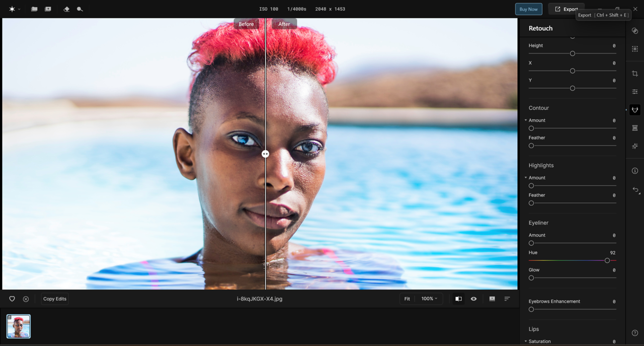This screenshot has width=644, height=346.
Task: Click the ISO 100 text
Action: pyautogui.click(x=269, y=9)
